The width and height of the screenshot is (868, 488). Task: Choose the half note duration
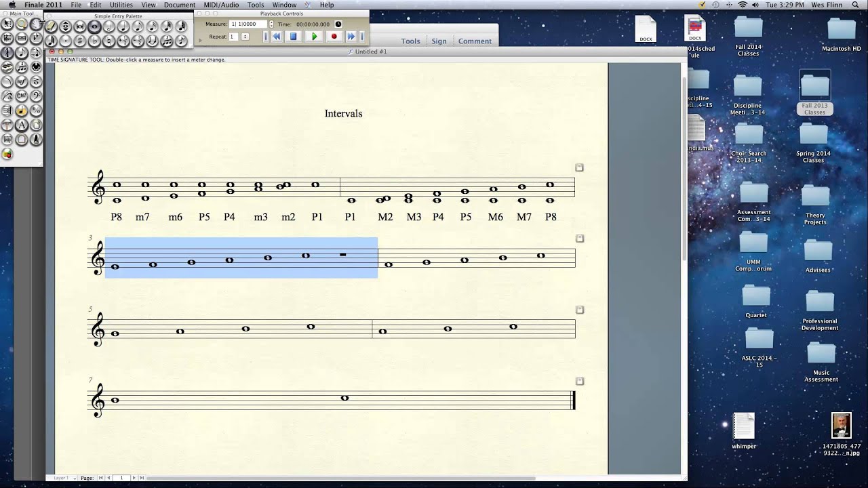click(x=109, y=26)
